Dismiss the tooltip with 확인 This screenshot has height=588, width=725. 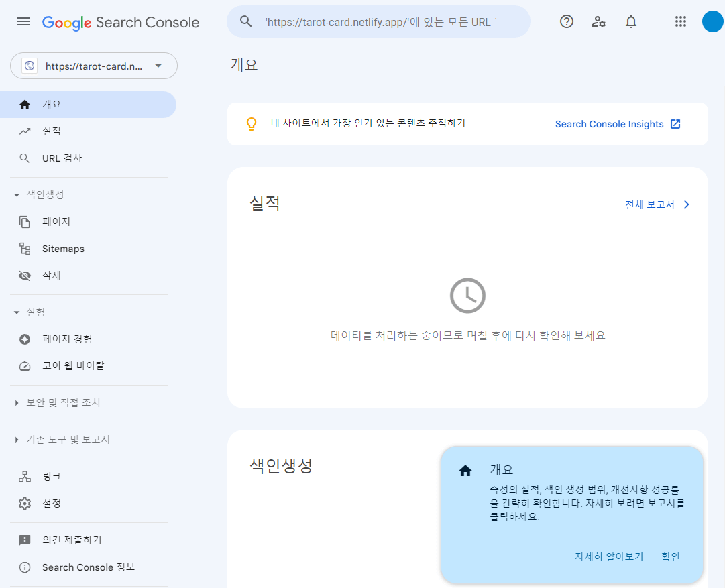[x=669, y=556]
